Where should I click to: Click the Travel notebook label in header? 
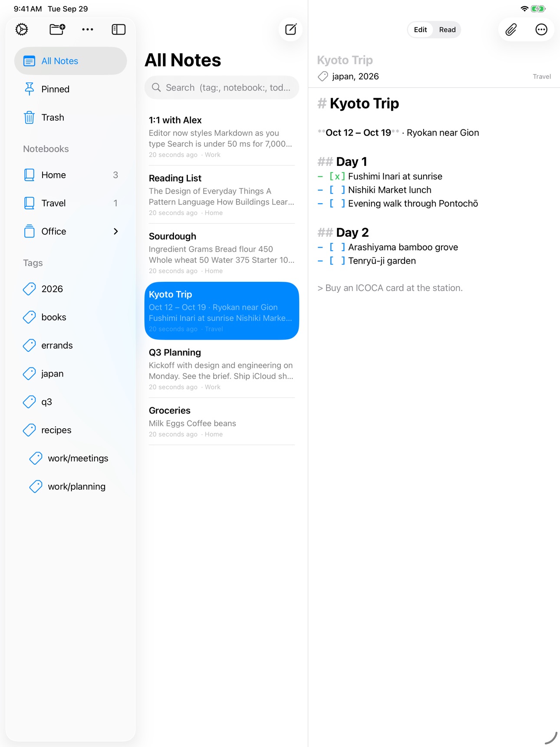542,76
